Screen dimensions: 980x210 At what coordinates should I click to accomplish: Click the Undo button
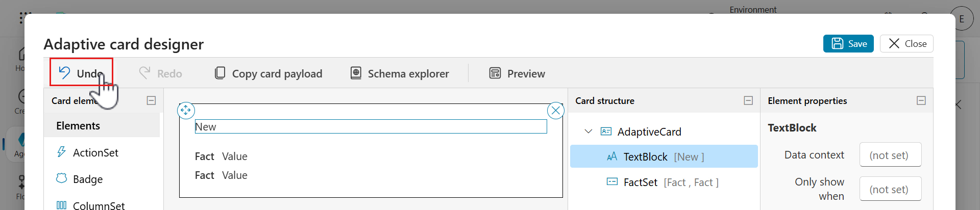coord(81,73)
